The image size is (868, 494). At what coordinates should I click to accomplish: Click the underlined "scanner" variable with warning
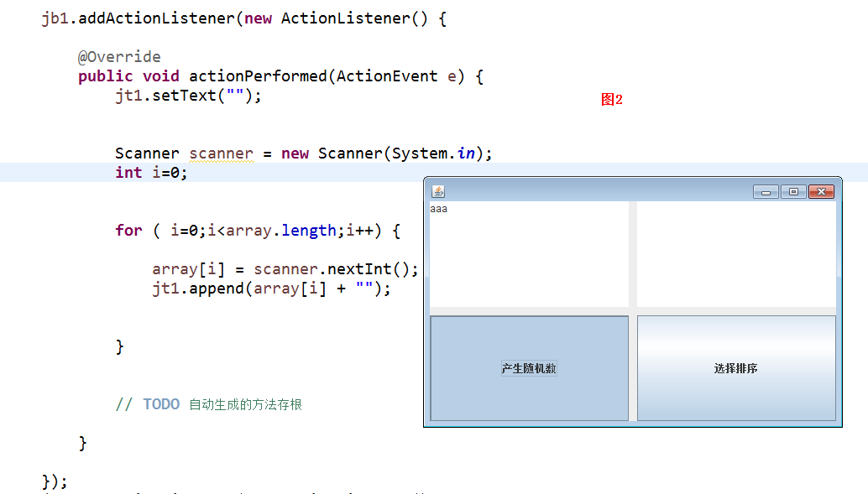222,153
